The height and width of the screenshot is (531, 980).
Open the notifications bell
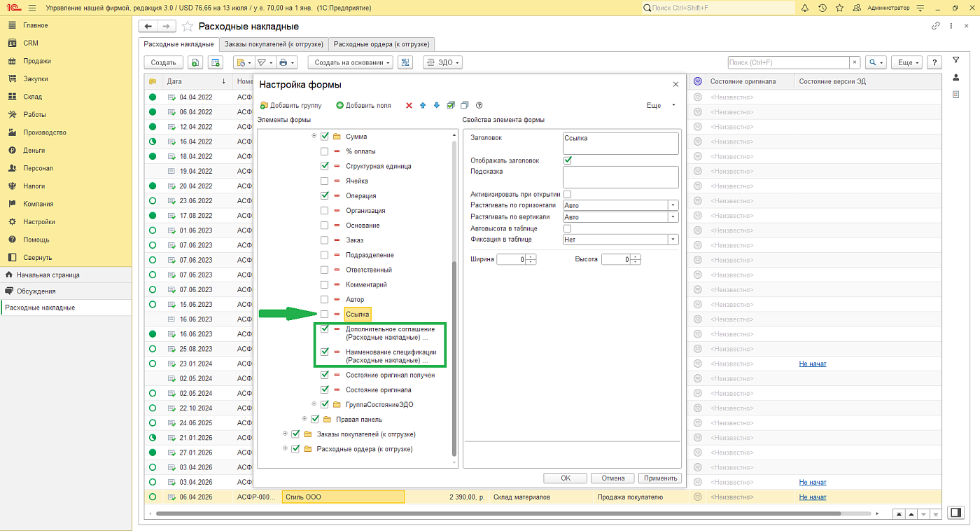[x=805, y=8]
